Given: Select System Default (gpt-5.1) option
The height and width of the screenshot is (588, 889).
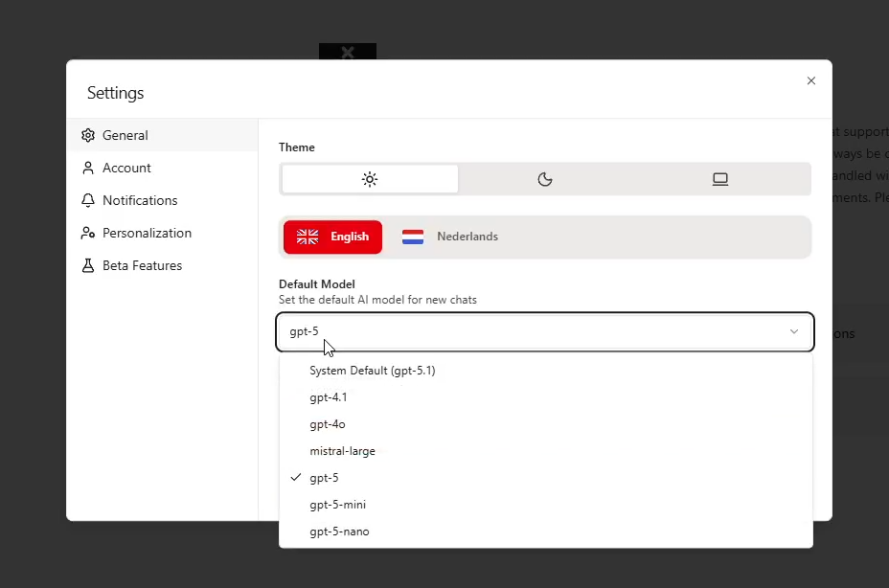Looking at the screenshot, I should (x=373, y=371).
